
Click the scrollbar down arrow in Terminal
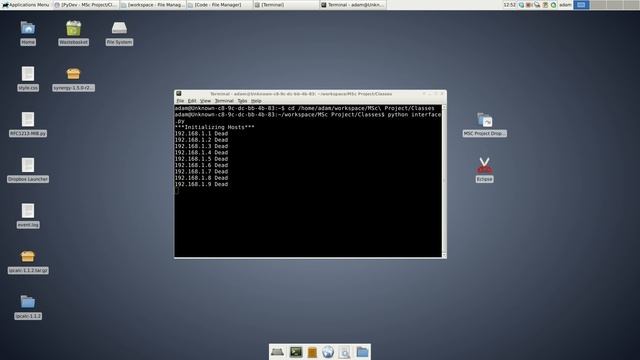tap(444, 256)
